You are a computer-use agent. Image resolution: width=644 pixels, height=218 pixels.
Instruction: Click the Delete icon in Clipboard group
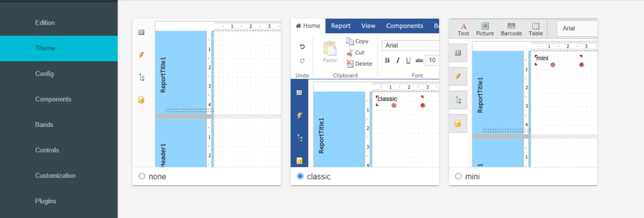350,63
